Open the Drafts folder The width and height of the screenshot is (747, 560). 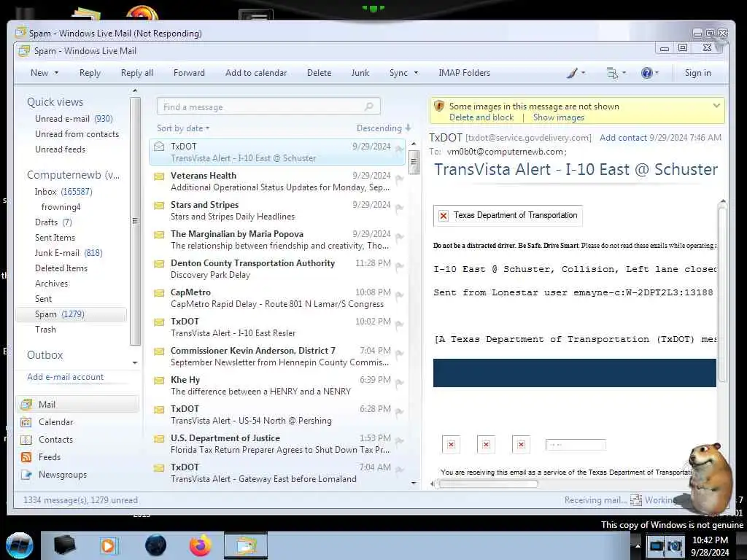53,222
